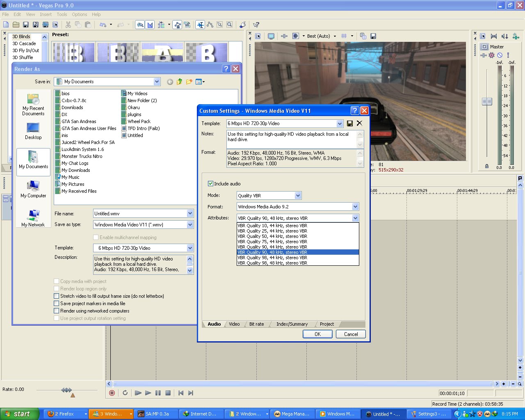The height and width of the screenshot is (420, 525).
Task: Switch to the Bit rate tab
Action: coord(257,324)
